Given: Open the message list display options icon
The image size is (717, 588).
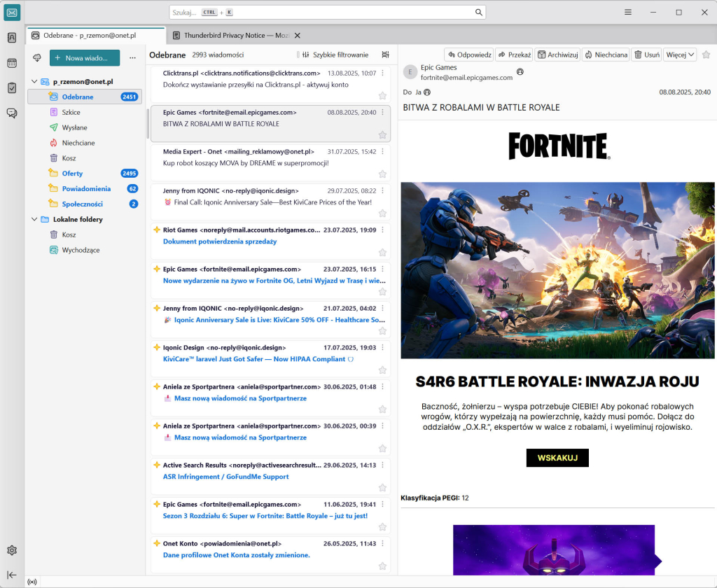Looking at the screenshot, I should pyautogui.click(x=385, y=55).
